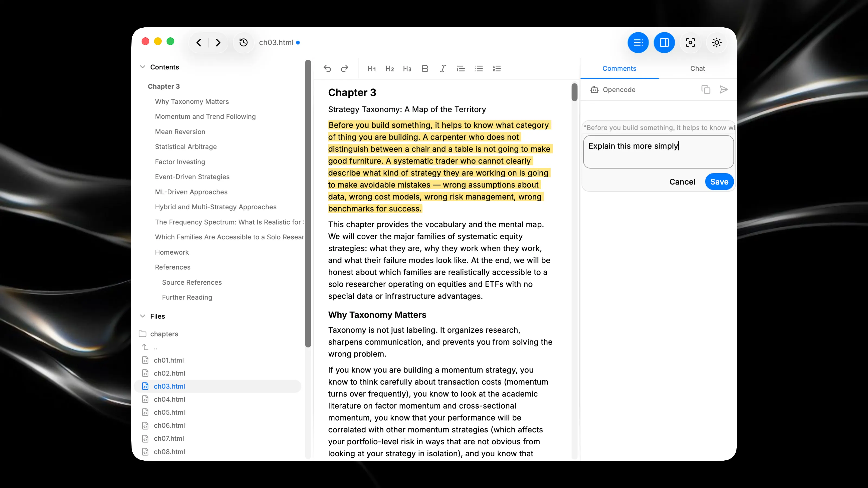Go back with the left arrow
868x488 pixels.
point(199,43)
